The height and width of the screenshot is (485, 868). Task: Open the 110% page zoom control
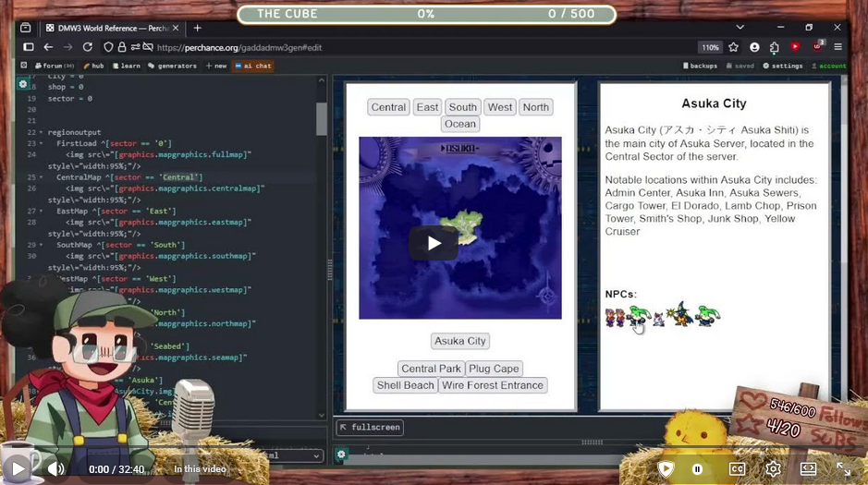click(x=709, y=47)
